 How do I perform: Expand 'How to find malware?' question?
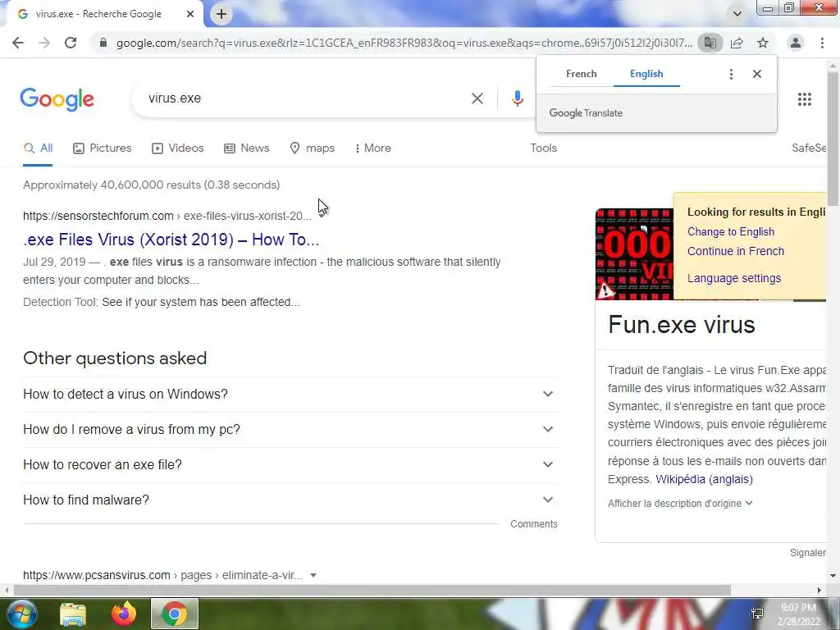[x=290, y=500]
